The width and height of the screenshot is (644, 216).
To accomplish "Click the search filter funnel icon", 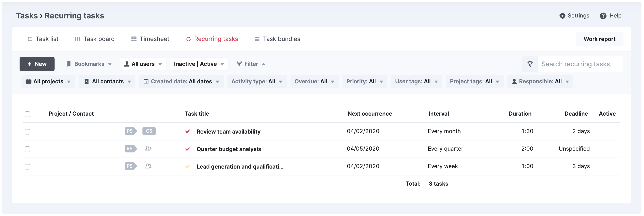I will click(x=530, y=64).
